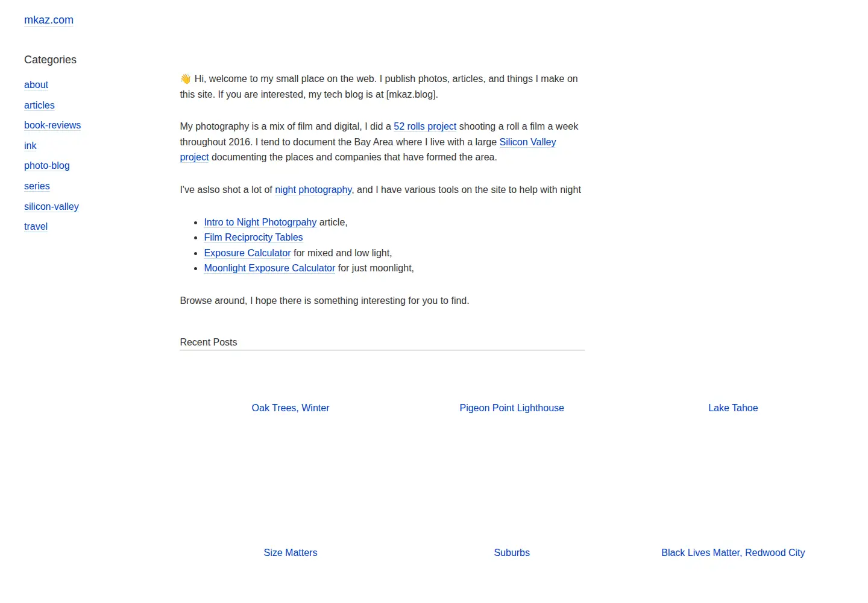Open the articles category
The width and height of the screenshot is (868, 603).
point(39,105)
